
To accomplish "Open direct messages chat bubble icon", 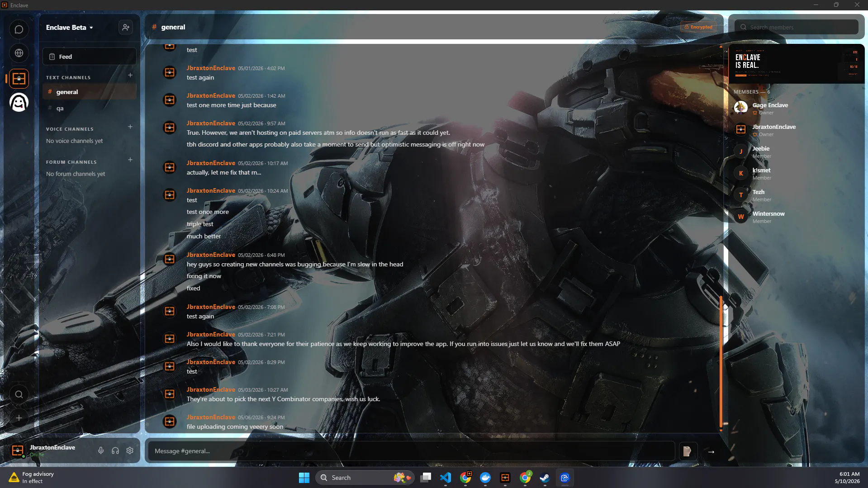I will (19, 30).
